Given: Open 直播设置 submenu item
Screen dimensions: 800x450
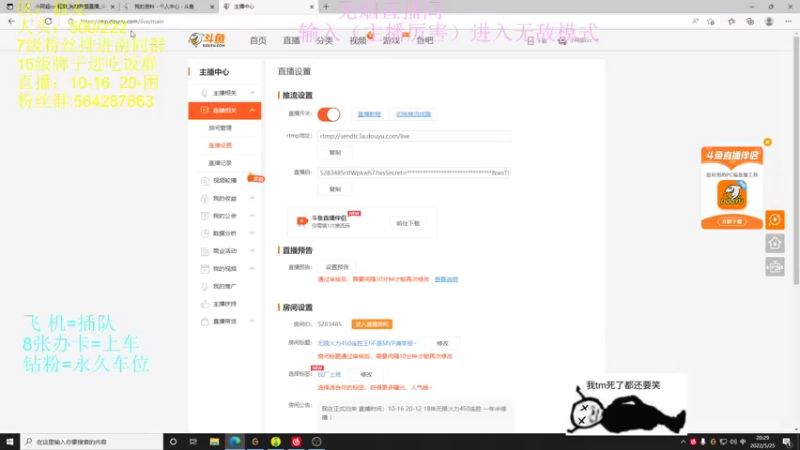Looking at the screenshot, I should [220, 145].
